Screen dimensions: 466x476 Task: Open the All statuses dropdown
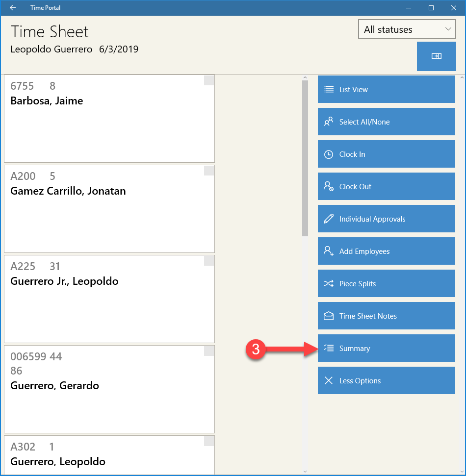tap(407, 29)
